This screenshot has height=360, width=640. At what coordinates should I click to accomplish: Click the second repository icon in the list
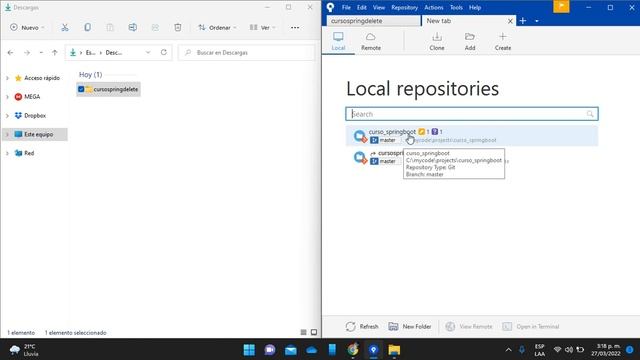pos(360,157)
